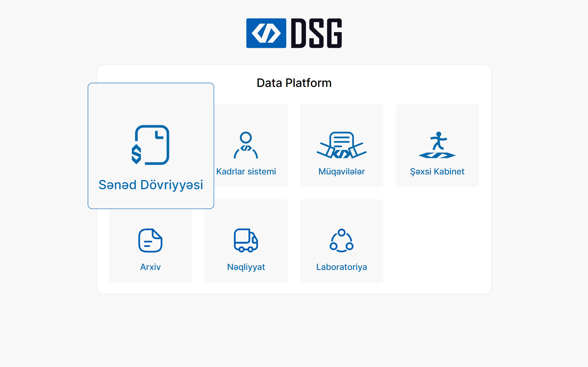Open Arxiv by its text label
588x367 pixels.
coord(150,267)
